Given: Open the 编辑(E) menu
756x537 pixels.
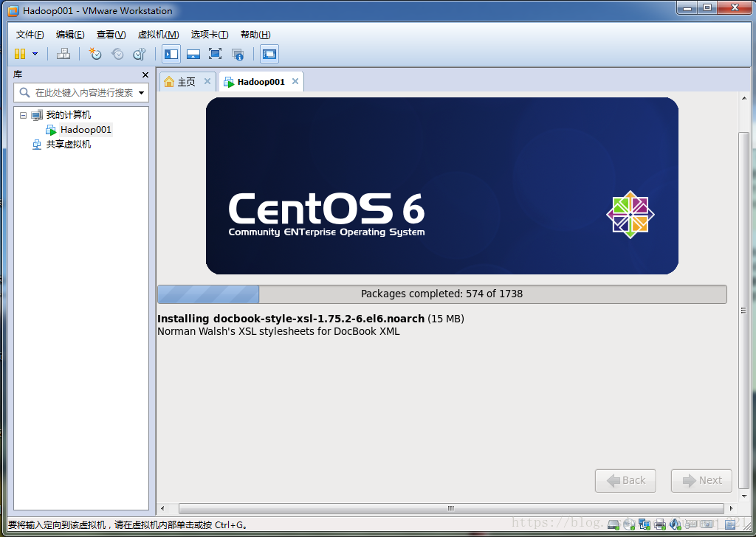Looking at the screenshot, I should point(70,34).
